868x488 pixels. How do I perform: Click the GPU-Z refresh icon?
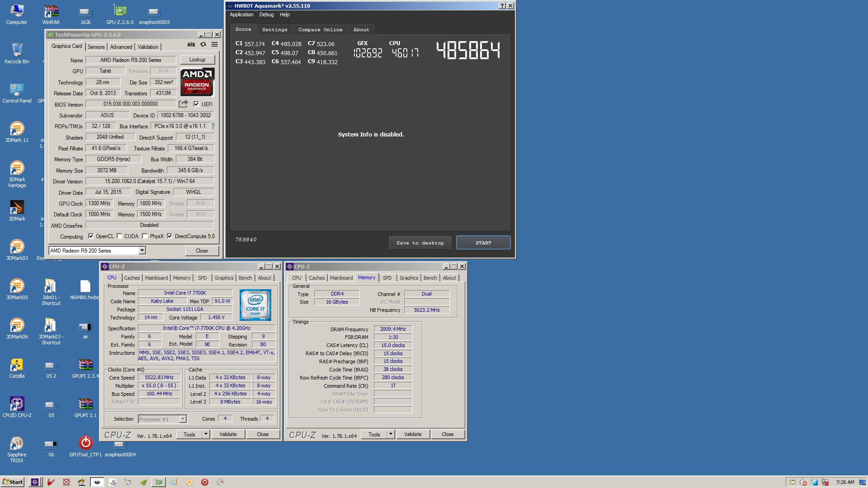[203, 44]
